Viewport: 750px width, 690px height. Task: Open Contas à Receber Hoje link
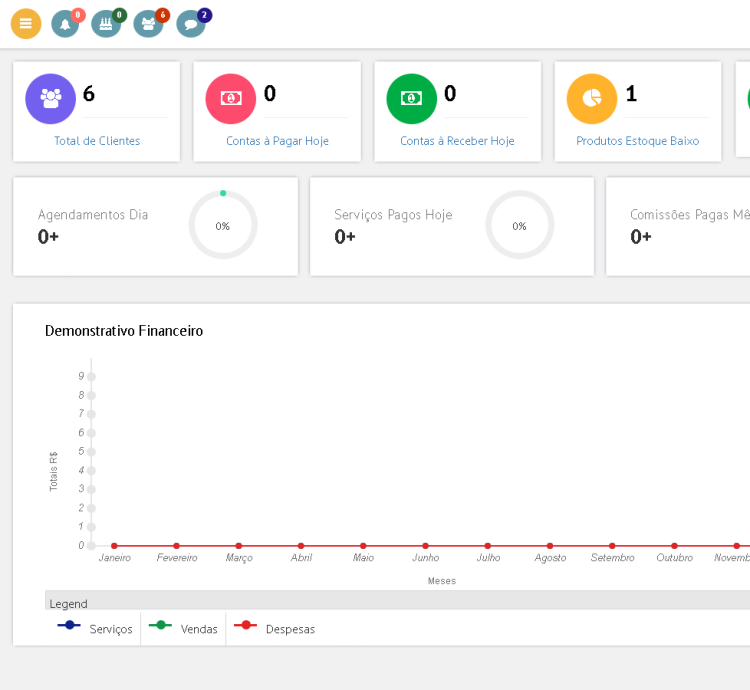pos(457,141)
